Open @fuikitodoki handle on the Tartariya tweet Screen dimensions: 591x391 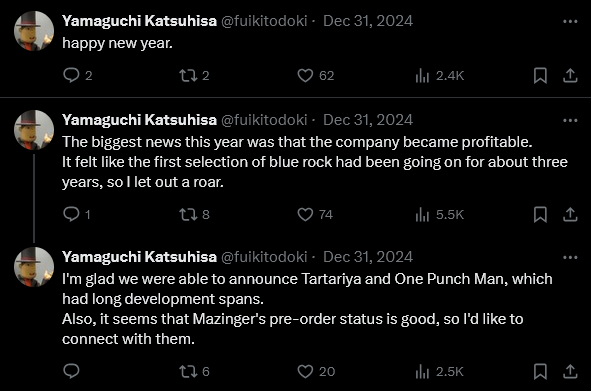pos(264,257)
